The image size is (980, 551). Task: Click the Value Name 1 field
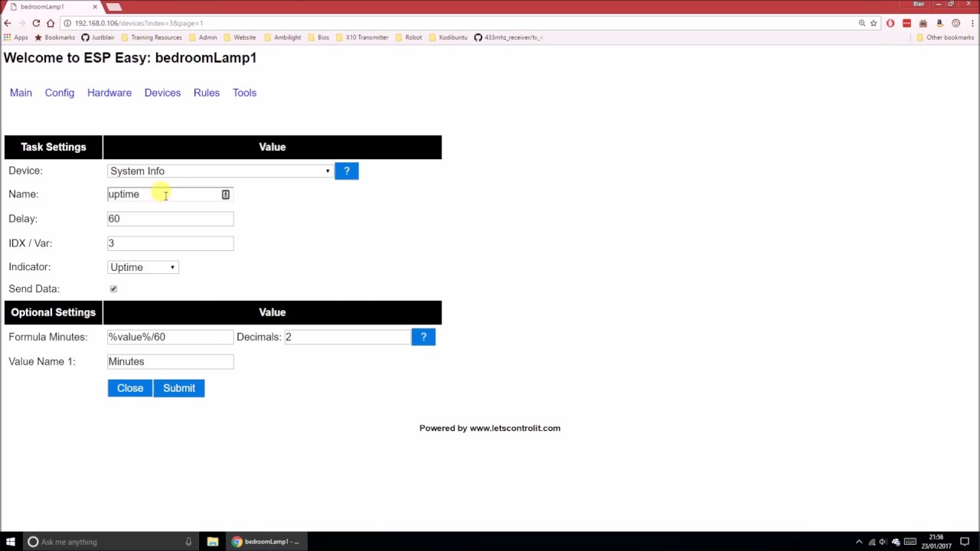[x=170, y=361]
